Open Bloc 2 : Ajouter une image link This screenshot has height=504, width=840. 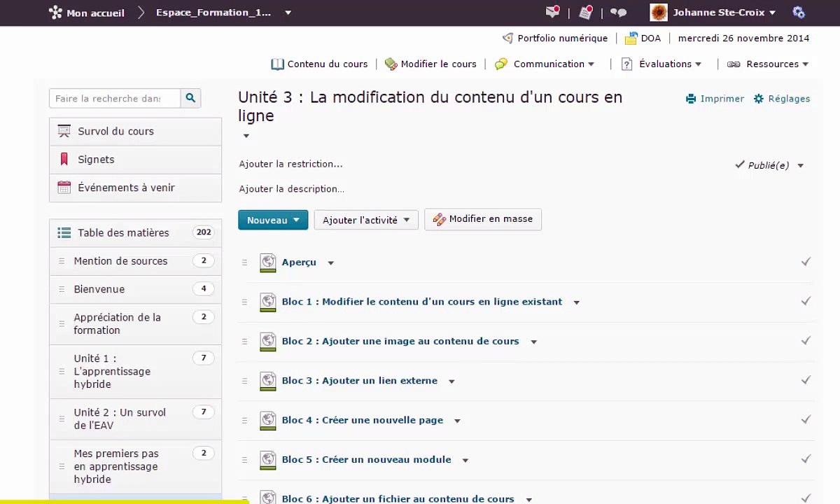[x=400, y=342]
